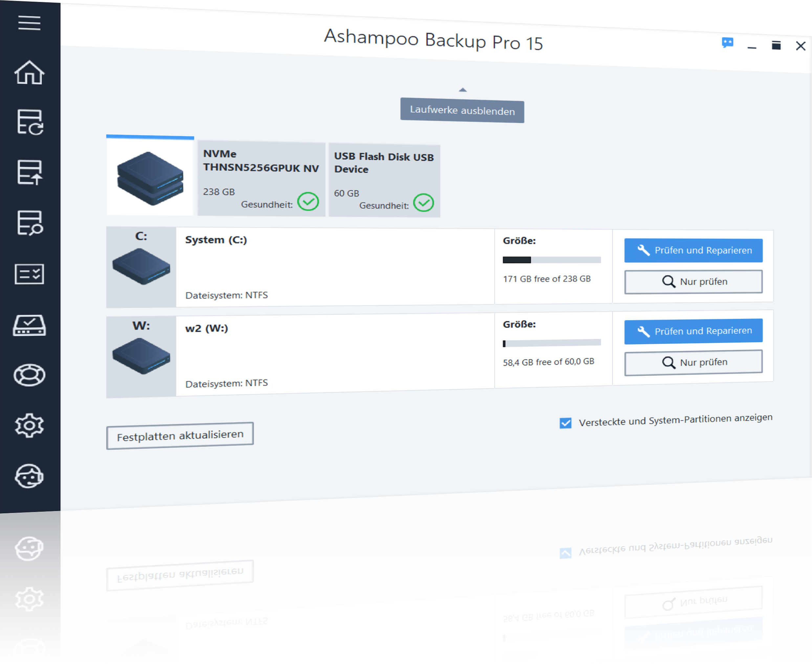Open the restore backup upload icon in sidebar
Viewport: 812px width, 667px height.
point(30,172)
